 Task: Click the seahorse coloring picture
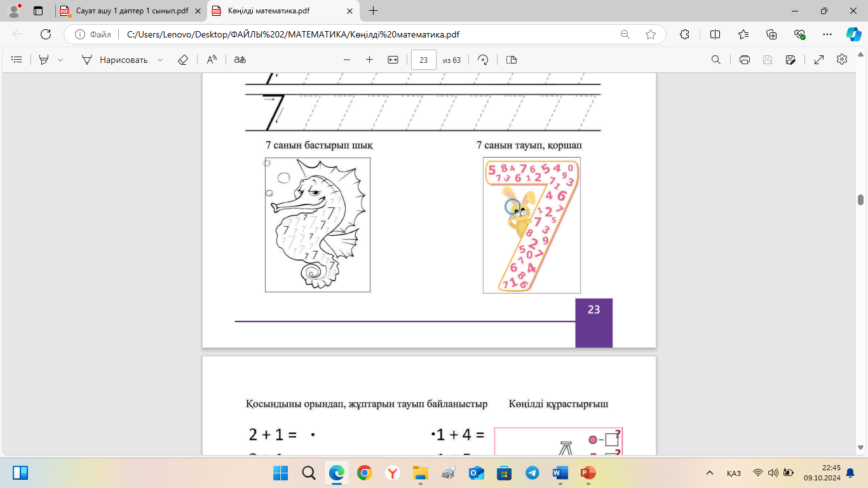coord(318,225)
